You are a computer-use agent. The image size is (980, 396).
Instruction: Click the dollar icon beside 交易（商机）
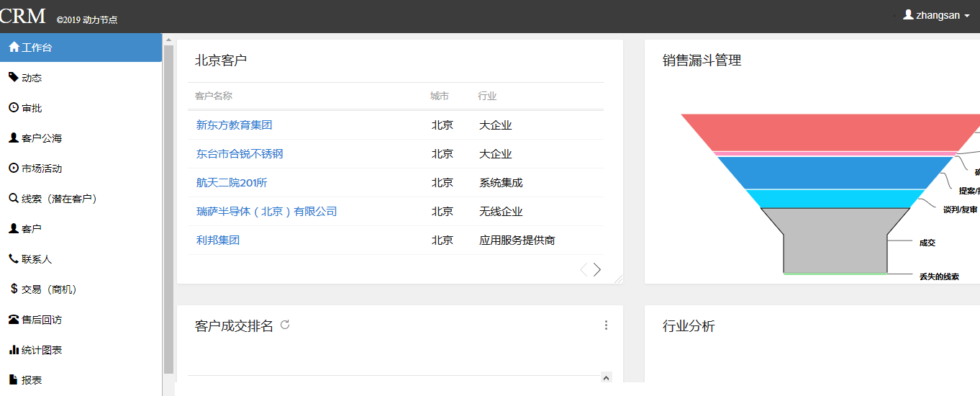pyautogui.click(x=14, y=289)
